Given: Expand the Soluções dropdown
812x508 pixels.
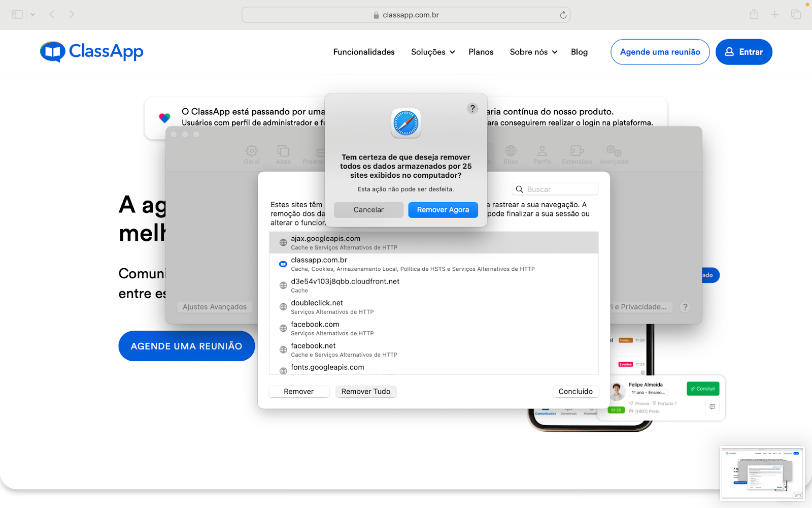Looking at the screenshot, I should click(433, 52).
